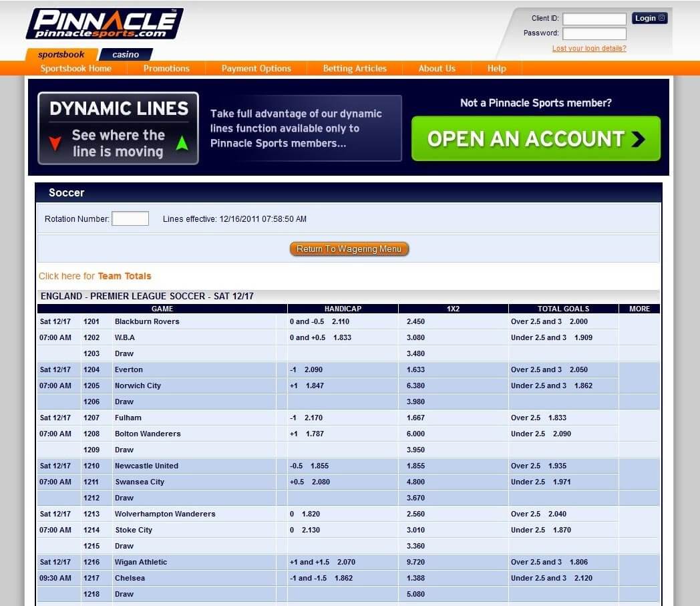This screenshot has height=606, width=700.
Task: Focus the Client ID input field
Action: point(594,19)
